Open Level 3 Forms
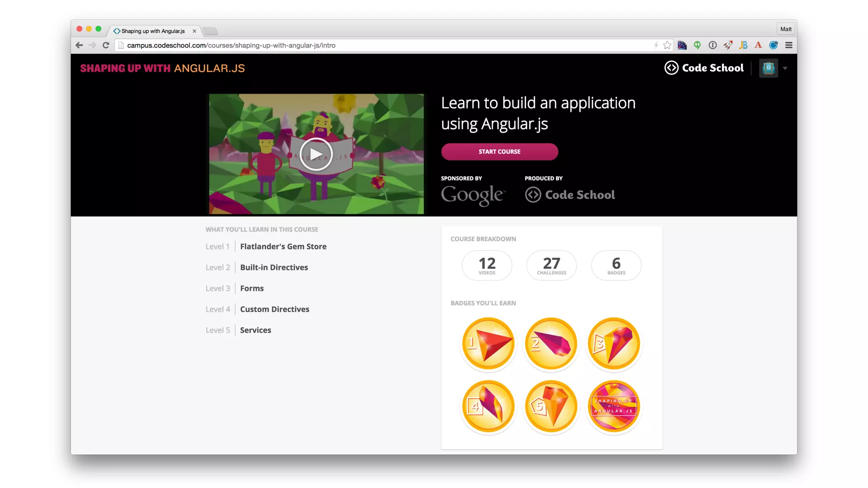 click(234, 288)
